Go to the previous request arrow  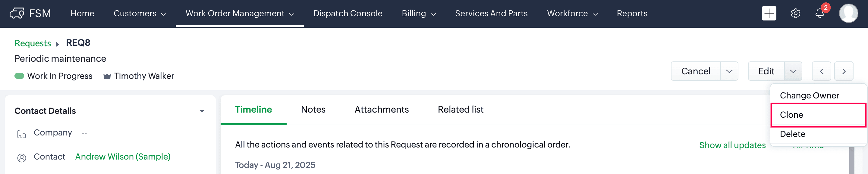[822, 71]
